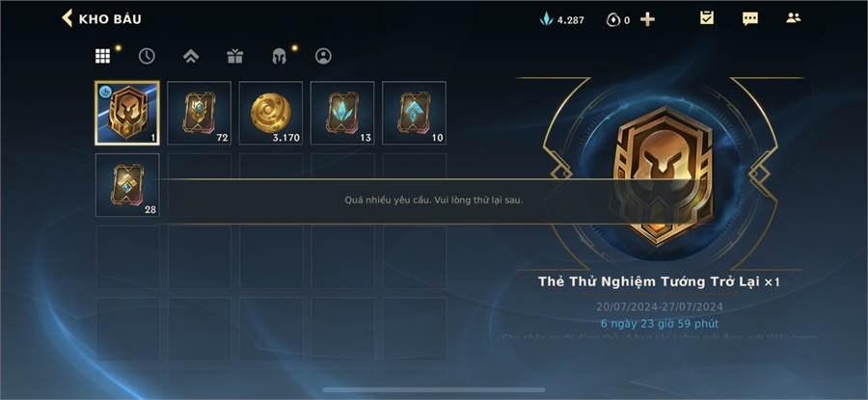The height and width of the screenshot is (400, 868).
Task: Open the missions checklist icon
Action: (x=706, y=18)
